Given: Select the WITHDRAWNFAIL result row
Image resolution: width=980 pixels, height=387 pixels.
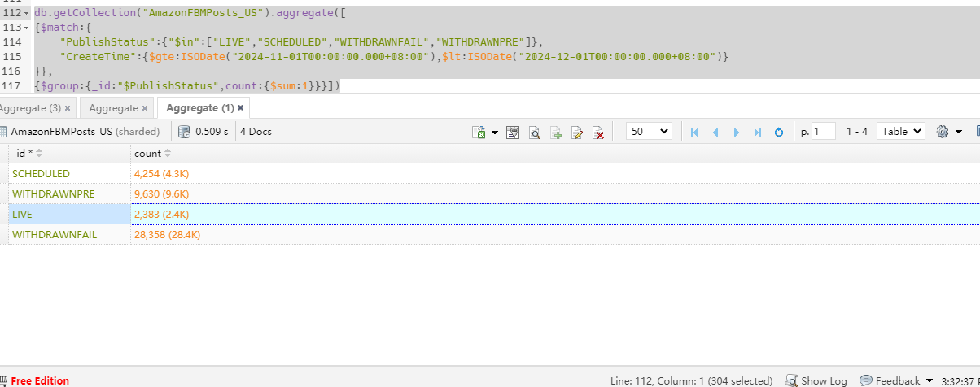Looking at the screenshot, I should 490,234.
